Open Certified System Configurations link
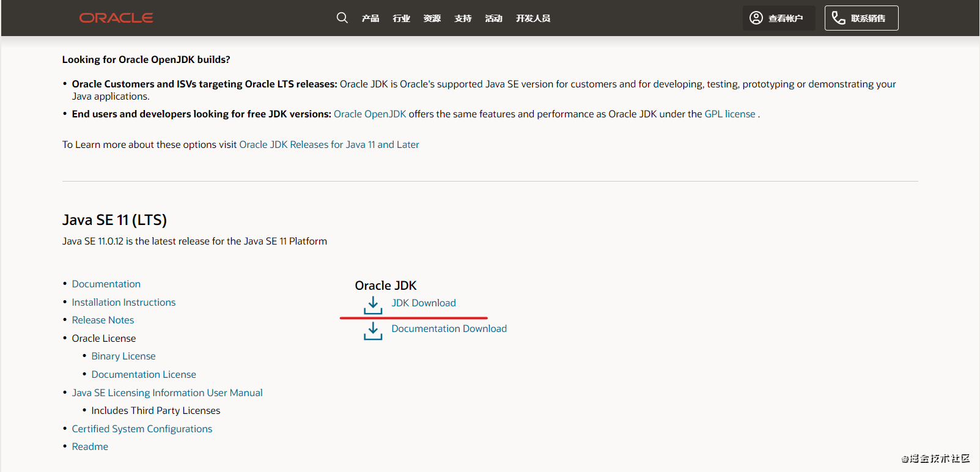This screenshot has width=980, height=472. [142, 429]
